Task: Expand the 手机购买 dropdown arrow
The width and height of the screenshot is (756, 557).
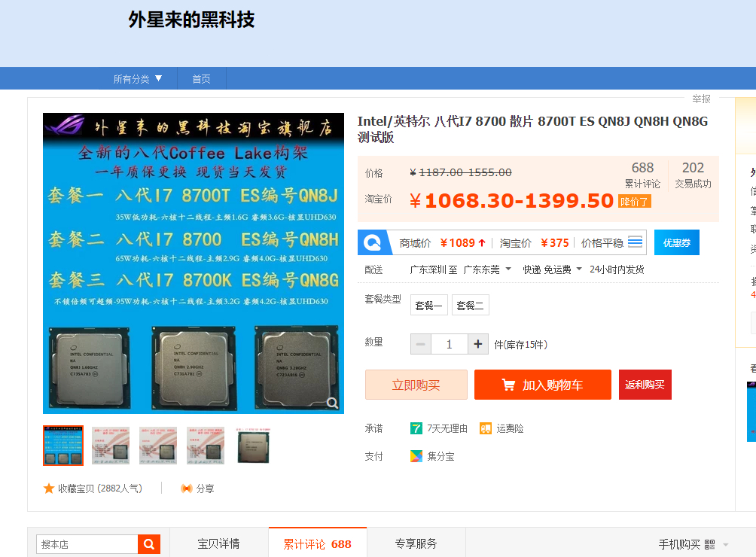Action: (726, 545)
